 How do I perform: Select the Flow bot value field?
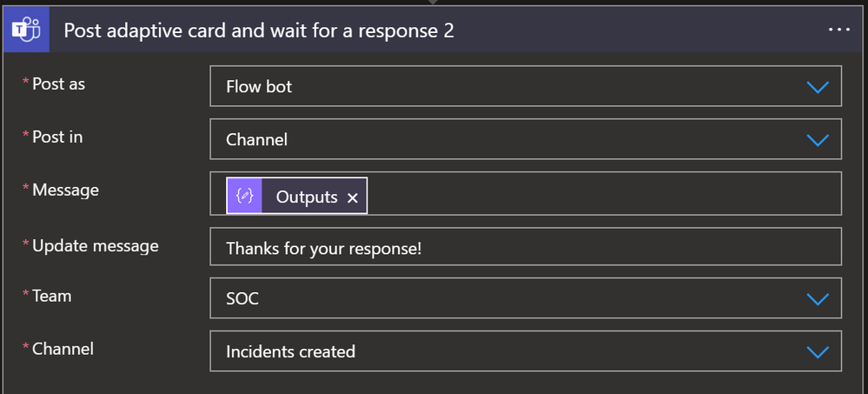click(526, 86)
